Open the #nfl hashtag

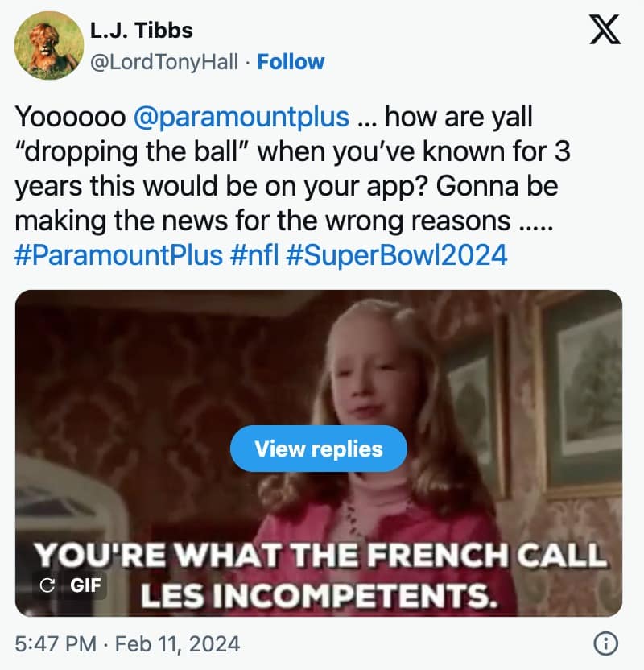pyautogui.click(x=254, y=254)
